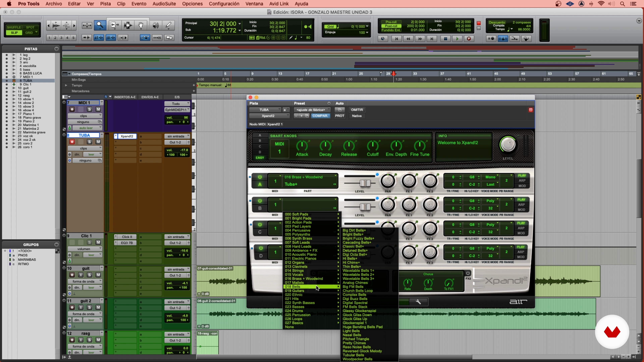Enable SLIP edit mode

(14, 33)
